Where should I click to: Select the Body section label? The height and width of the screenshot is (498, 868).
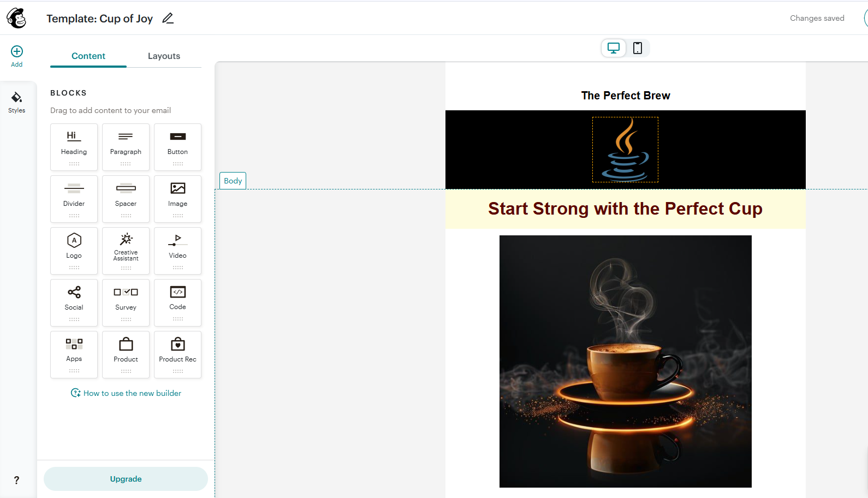point(233,181)
